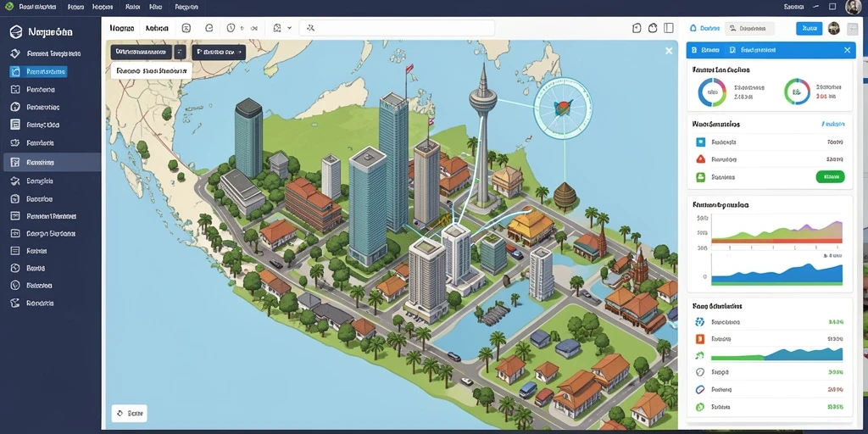Image resolution: width=868 pixels, height=434 pixels.
Task: Toggle the green pill switch in list
Action: tap(831, 177)
